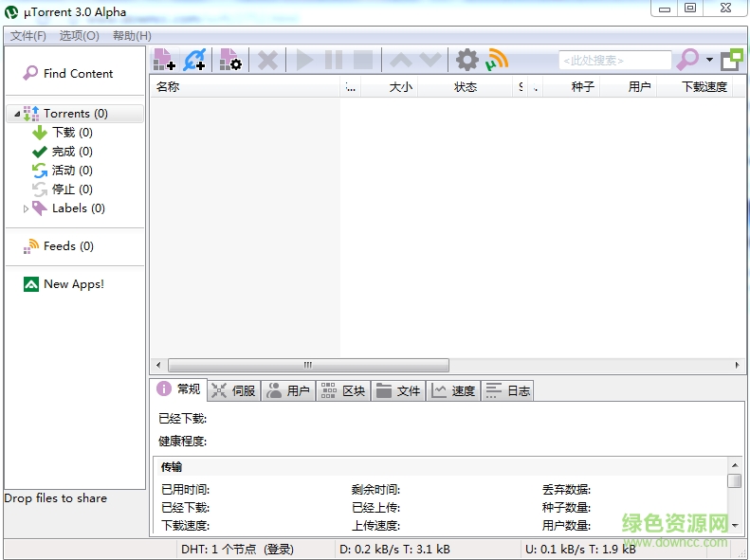Select Feeds (0) in the sidebar
The width and height of the screenshot is (750, 560).
coord(67,246)
